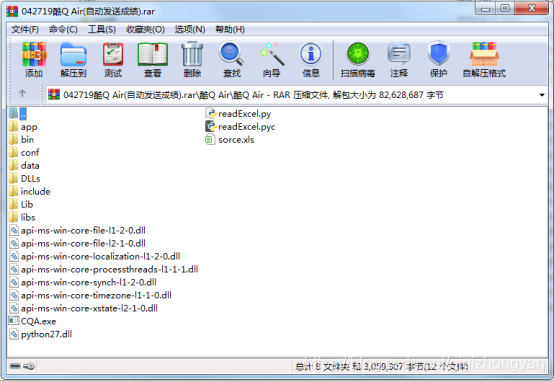This screenshot has width=554, height=382.
Task: Select the CQA.exe file
Action: [32, 321]
